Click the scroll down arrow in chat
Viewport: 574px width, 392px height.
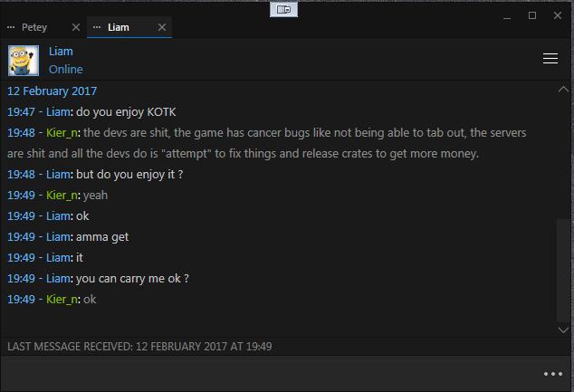tap(563, 330)
